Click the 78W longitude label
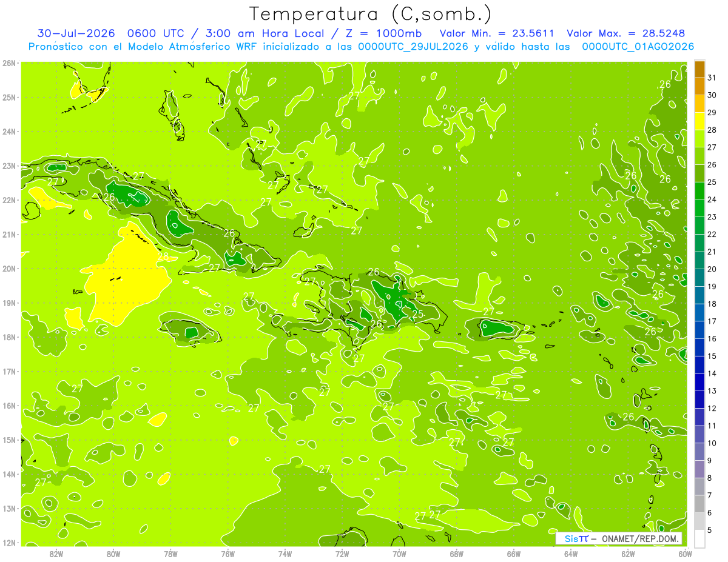Viewport: 728px width, 562px height. point(170,554)
